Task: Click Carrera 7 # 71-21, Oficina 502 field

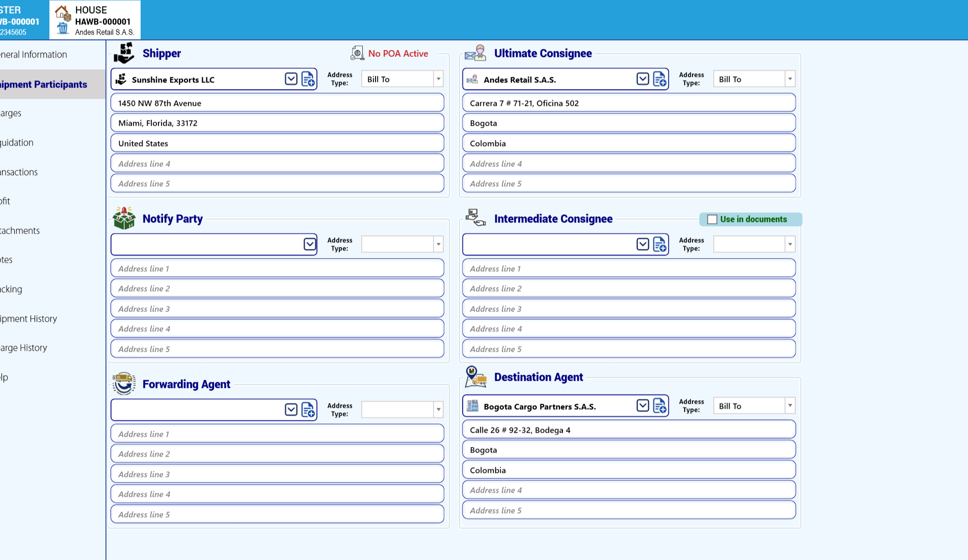Action: point(629,103)
